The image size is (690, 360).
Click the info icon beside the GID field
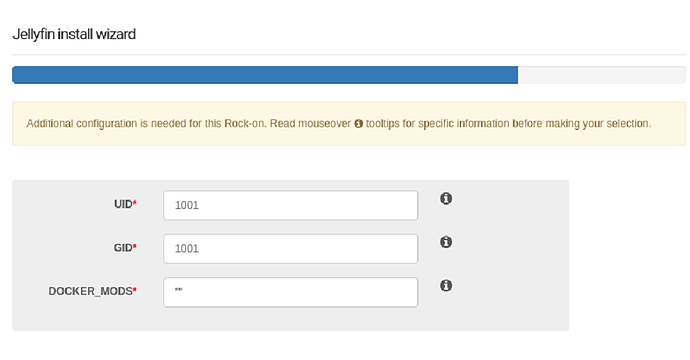(x=446, y=242)
